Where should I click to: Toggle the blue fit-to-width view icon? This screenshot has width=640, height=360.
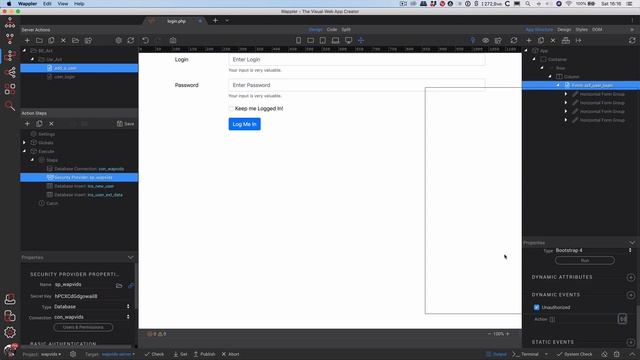pos(361,40)
